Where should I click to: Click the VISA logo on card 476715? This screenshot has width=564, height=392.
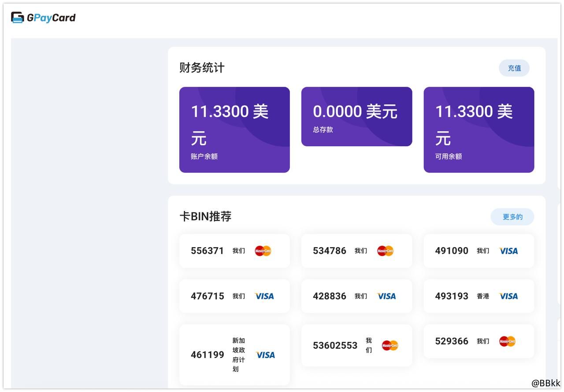tap(264, 296)
